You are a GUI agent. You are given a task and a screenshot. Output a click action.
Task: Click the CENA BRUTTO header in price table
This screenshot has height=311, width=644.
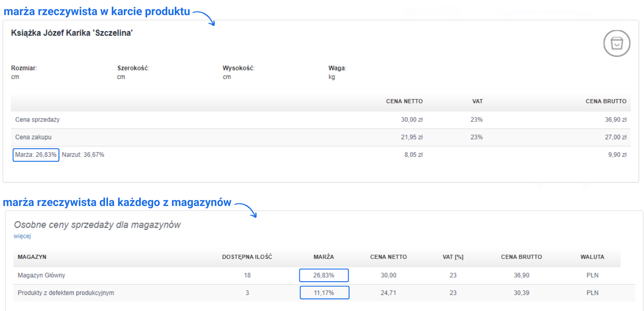tap(605, 101)
